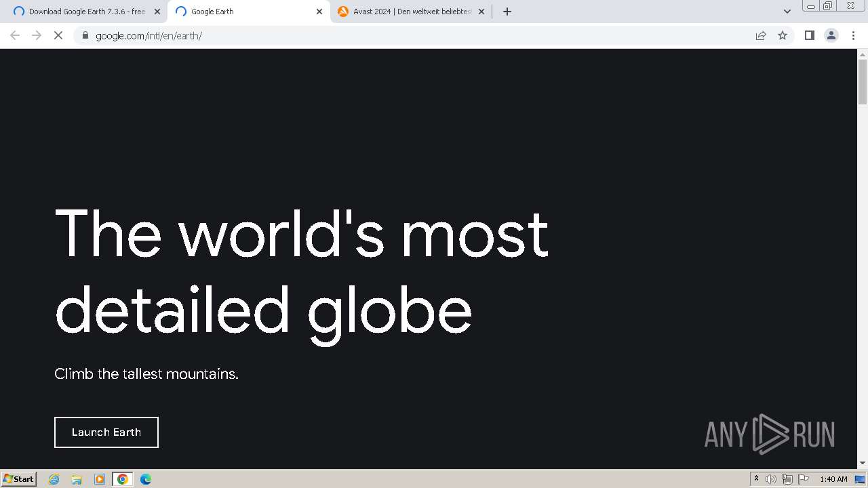Launch Internet Explorer from taskbar
868x488 pixels.
tap(54, 479)
